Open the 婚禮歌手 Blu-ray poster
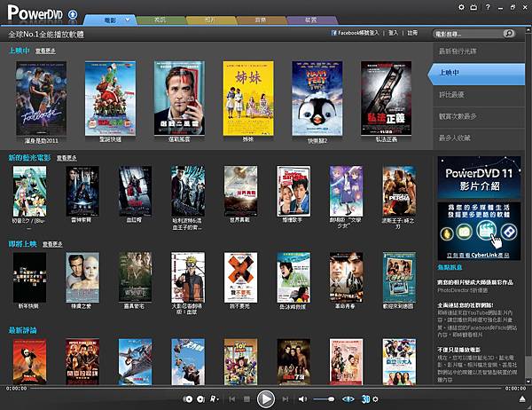Viewport: 532px width, 410px height. (x=293, y=191)
